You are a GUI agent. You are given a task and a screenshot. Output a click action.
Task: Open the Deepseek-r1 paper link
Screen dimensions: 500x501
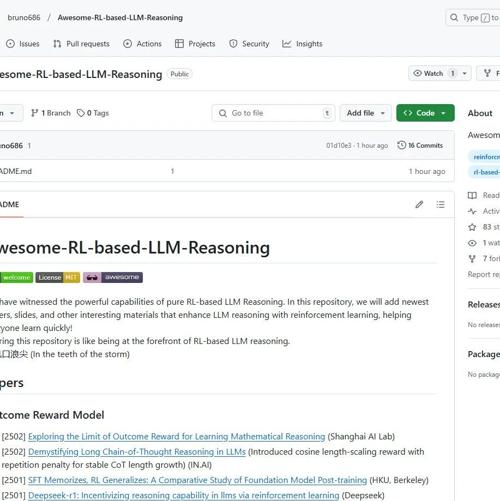[x=183, y=495]
